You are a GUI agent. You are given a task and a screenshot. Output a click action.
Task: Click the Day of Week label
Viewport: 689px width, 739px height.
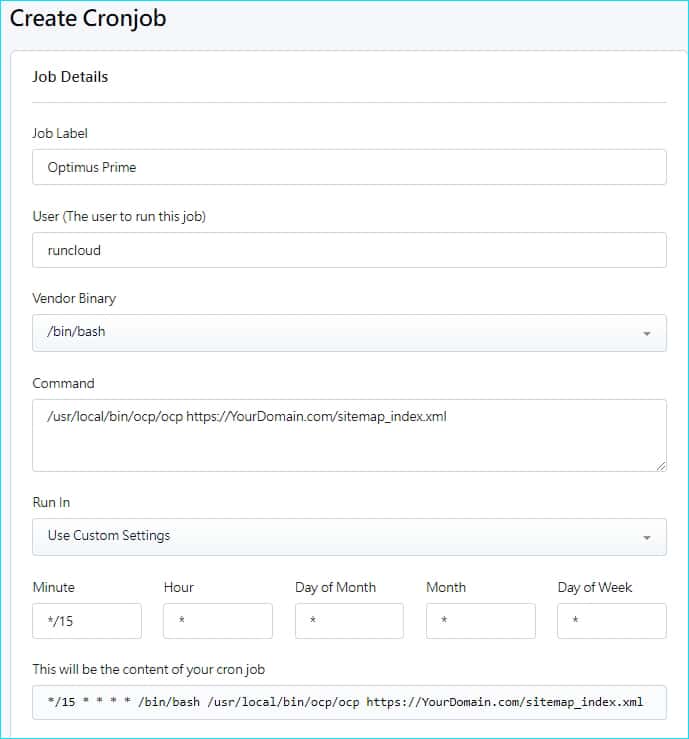[595, 587]
